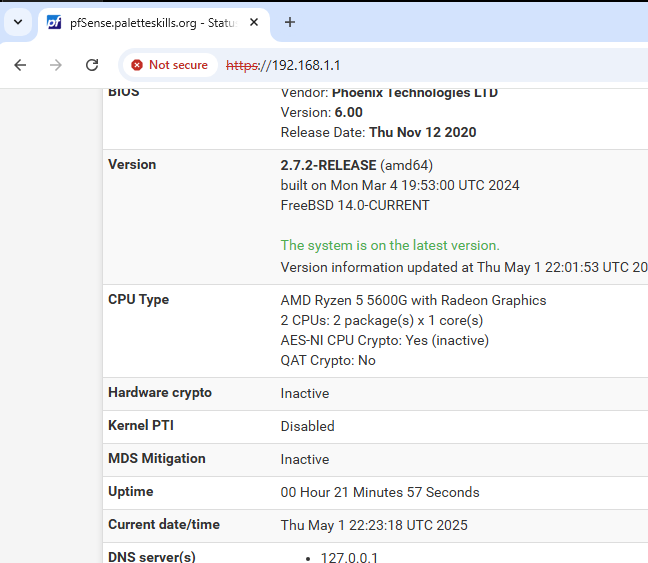This screenshot has width=648, height=563.
Task: Open the Not secure site info chip
Action: point(169,65)
